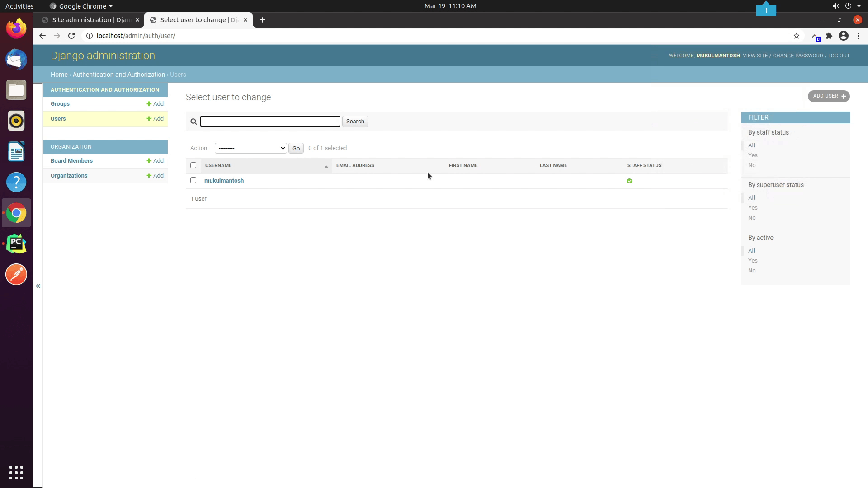Click the search input field
The width and height of the screenshot is (868, 488).
click(x=271, y=122)
